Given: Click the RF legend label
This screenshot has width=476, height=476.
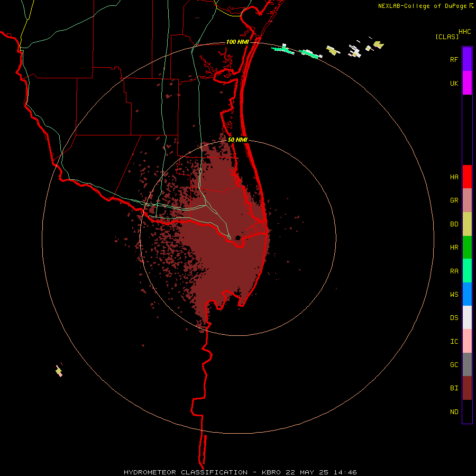Looking at the screenshot, I should pyautogui.click(x=454, y=59).
